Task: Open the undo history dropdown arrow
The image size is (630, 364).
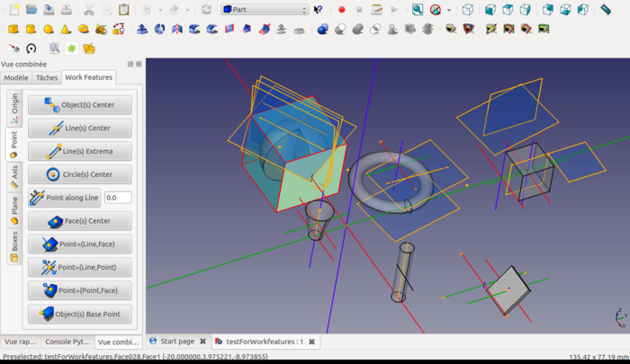Action: (158, 10)
